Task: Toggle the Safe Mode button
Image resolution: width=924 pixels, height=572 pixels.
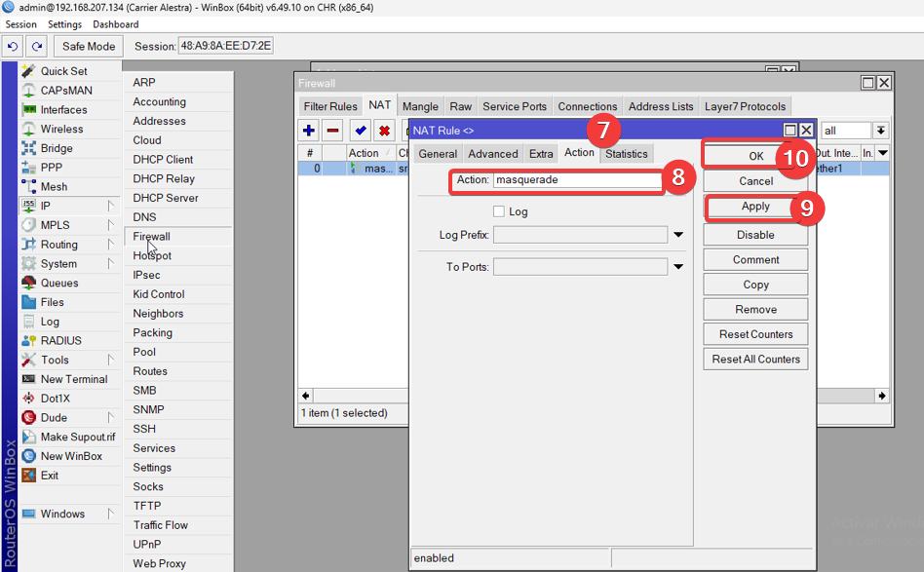Action: click(x=88, y=46)
